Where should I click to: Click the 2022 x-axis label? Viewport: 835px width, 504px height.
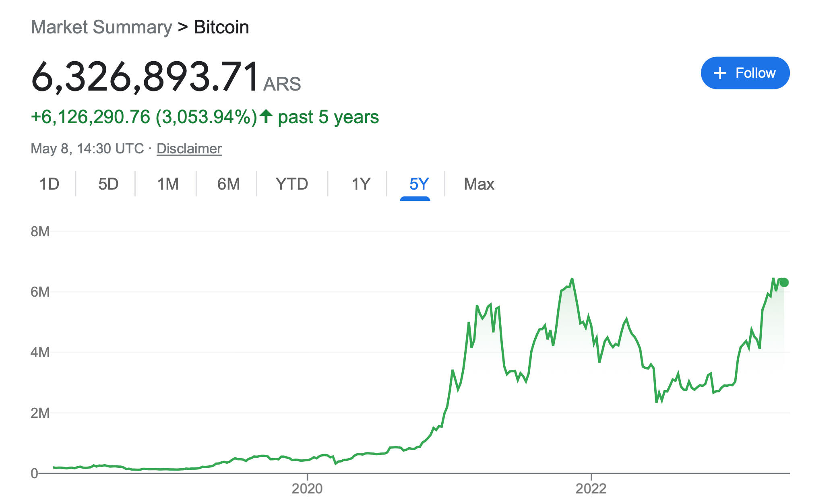point(591,489)
